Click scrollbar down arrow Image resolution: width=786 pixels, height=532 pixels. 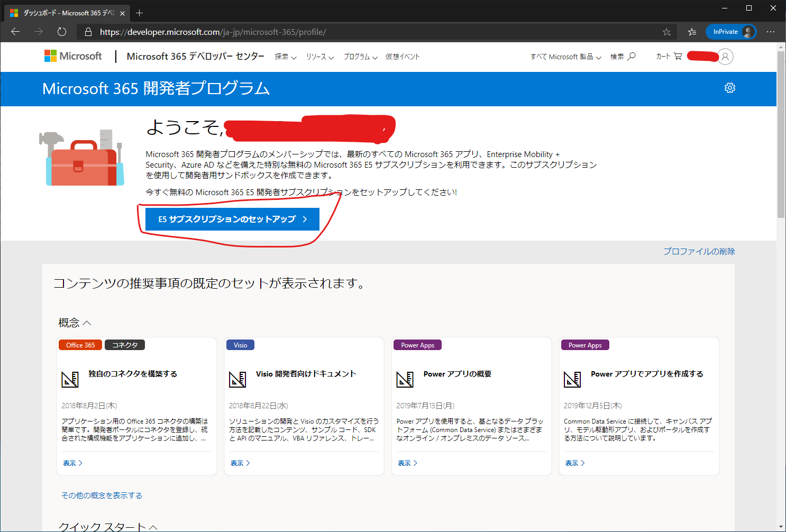(x=781, y=528)
